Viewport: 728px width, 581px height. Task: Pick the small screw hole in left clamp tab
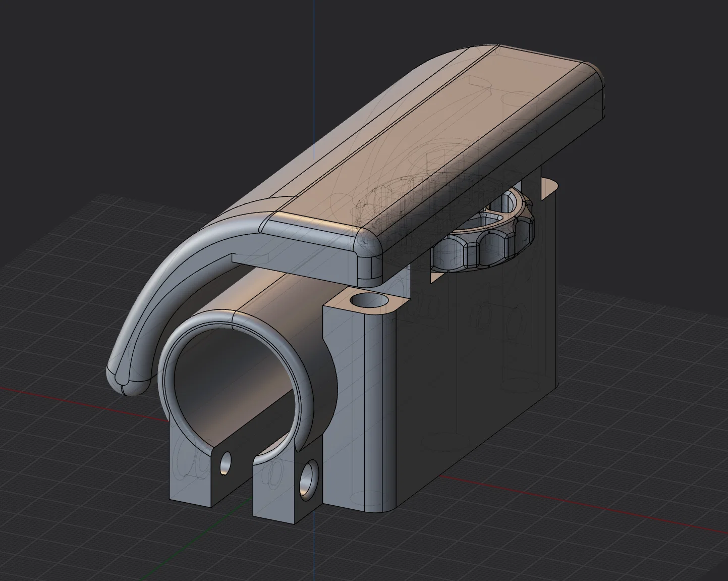tap(227, 462)
